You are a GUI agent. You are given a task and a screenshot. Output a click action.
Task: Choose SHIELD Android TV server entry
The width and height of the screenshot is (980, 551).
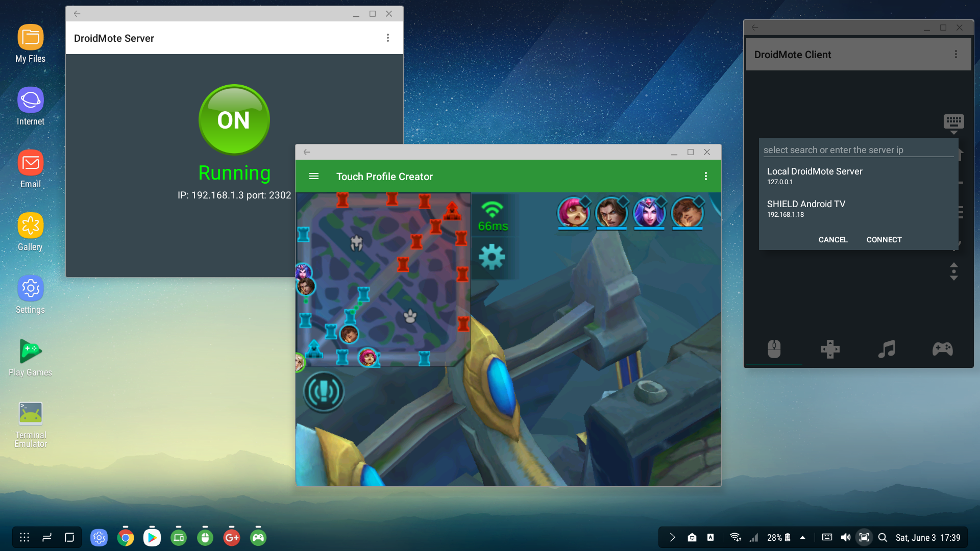[x=859, y=208]
